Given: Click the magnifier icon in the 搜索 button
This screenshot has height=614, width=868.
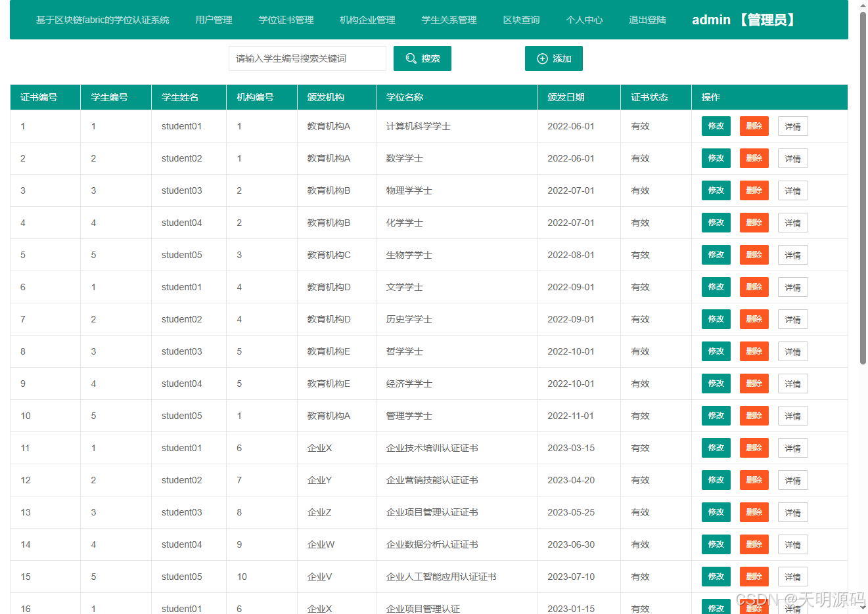Looking at the screenshot, I should 411,58.
